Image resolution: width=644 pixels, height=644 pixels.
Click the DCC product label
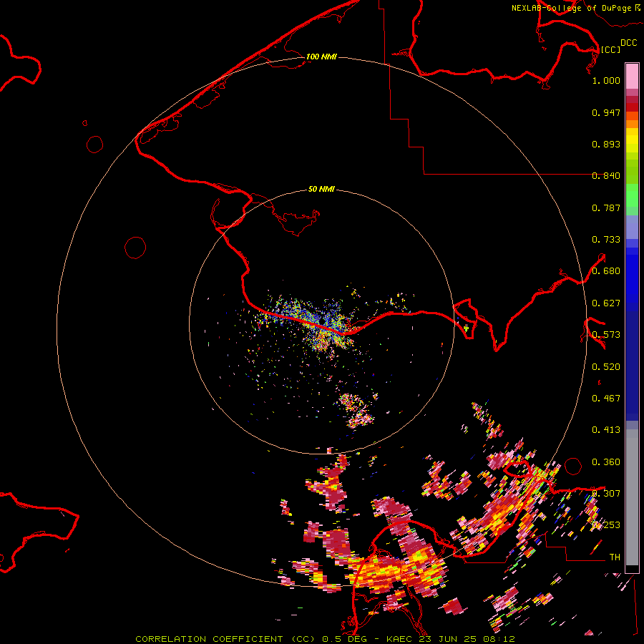(628, 43)
